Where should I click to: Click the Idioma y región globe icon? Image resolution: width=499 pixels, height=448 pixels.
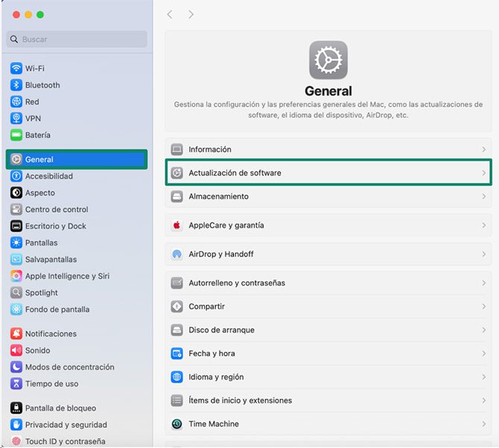point(177,377)
